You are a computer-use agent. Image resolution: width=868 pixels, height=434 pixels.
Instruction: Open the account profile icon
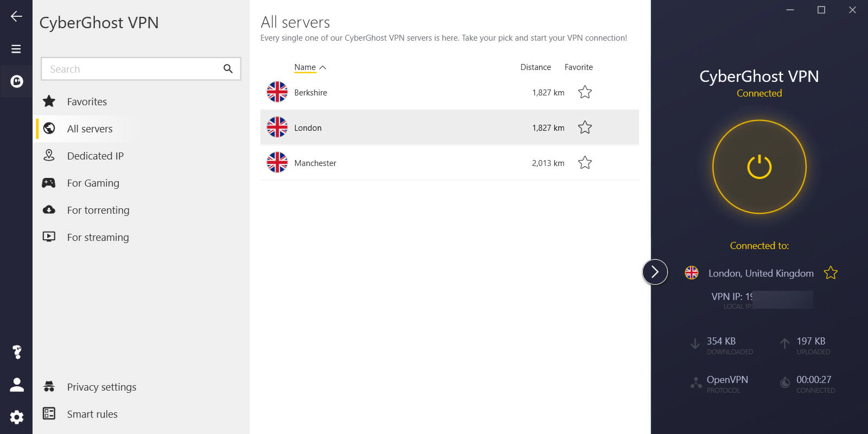(x=17, y=385)
